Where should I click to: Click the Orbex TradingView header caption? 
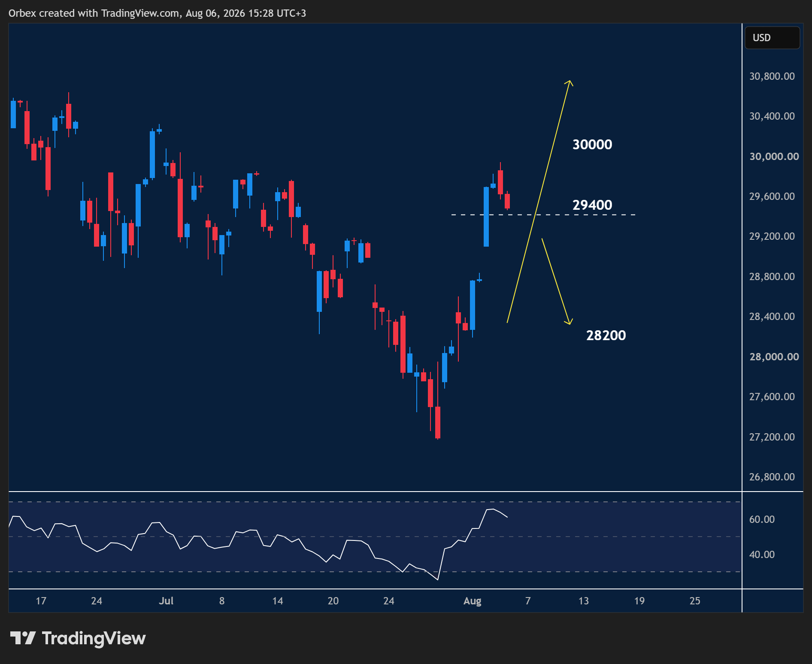pyautogui.click(x=157, y=13)
